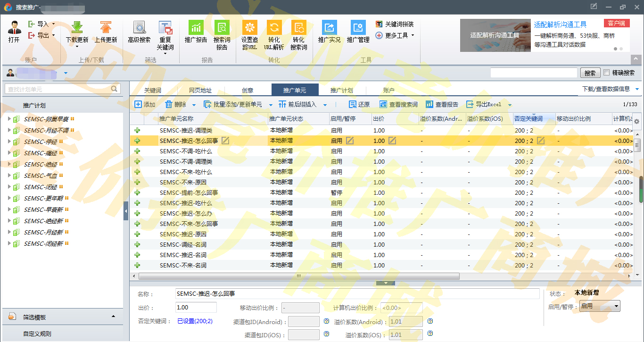
Task: Click the 查看搜索词 toolbar item
Action: pos(398,104)
